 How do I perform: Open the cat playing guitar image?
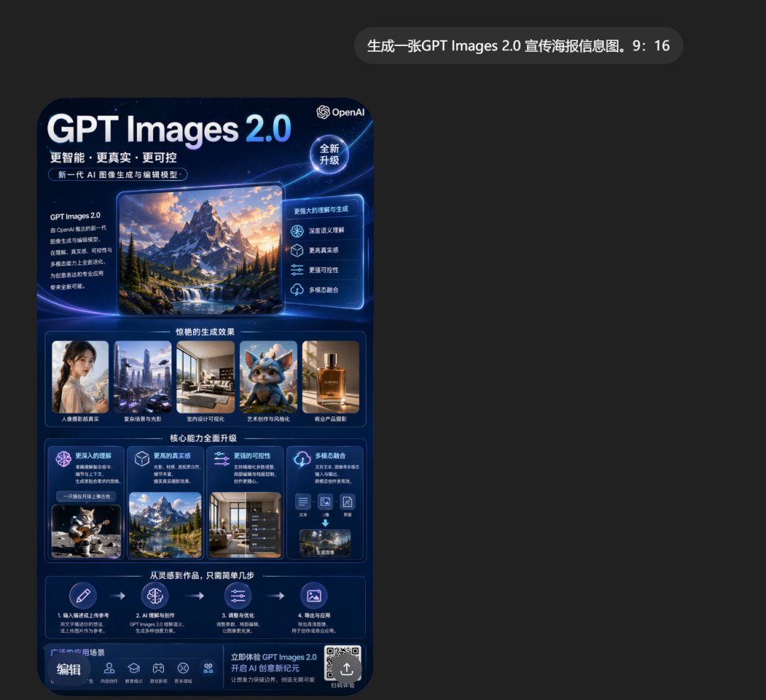click(x=86, y=531)
